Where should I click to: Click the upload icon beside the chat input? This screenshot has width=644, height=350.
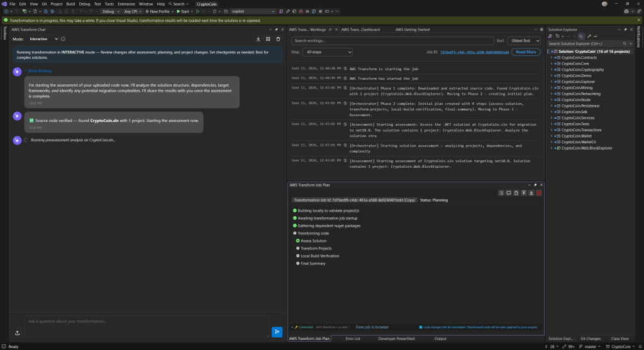pos(17,333)
